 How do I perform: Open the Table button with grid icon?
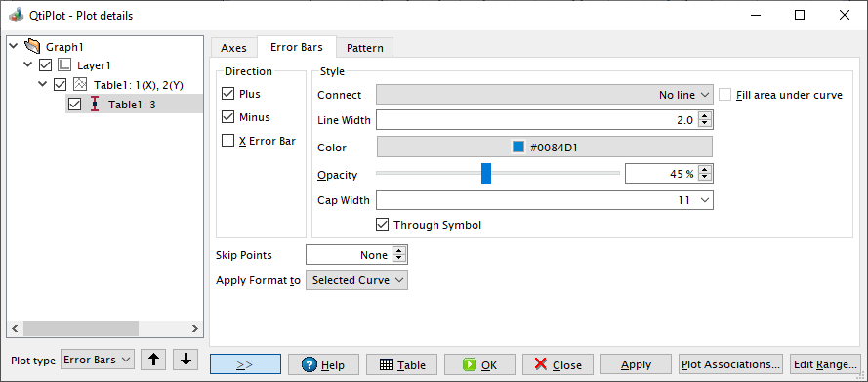[402, 364]
